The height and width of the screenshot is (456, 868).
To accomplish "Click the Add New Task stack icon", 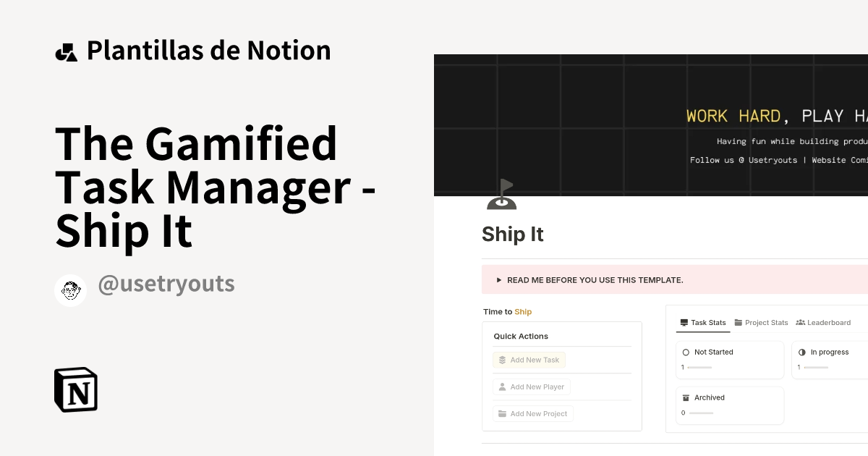I will (502, 360).
